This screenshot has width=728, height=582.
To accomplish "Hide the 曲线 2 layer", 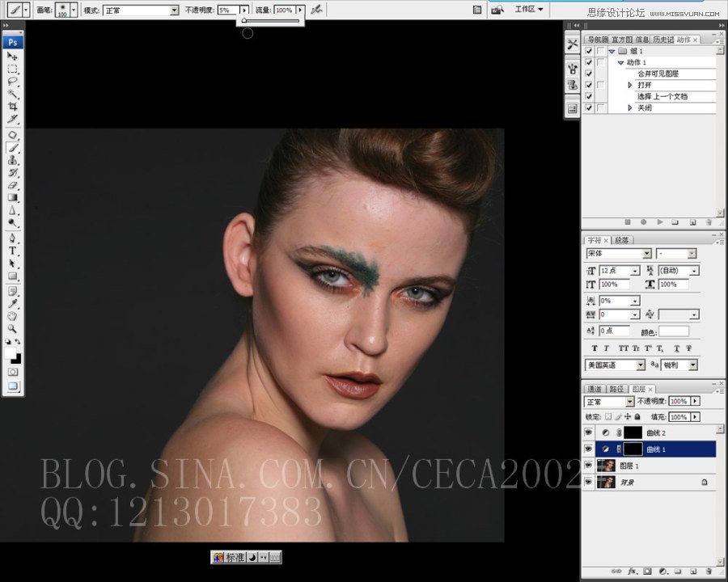I will click(x=589, y=433).
